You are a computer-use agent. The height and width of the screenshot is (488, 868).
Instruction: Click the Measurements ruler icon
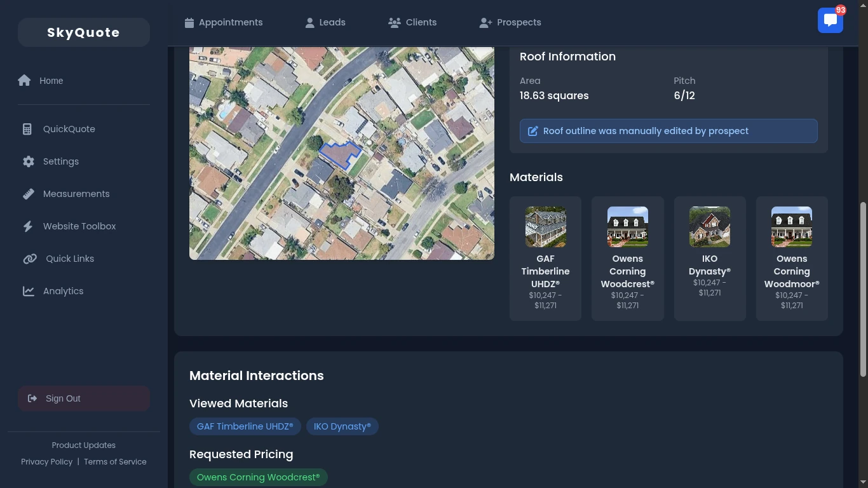point(29,194)
